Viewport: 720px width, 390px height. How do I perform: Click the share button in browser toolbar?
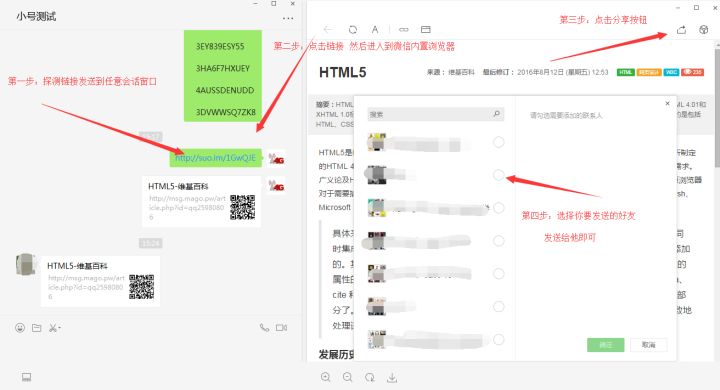681,30
